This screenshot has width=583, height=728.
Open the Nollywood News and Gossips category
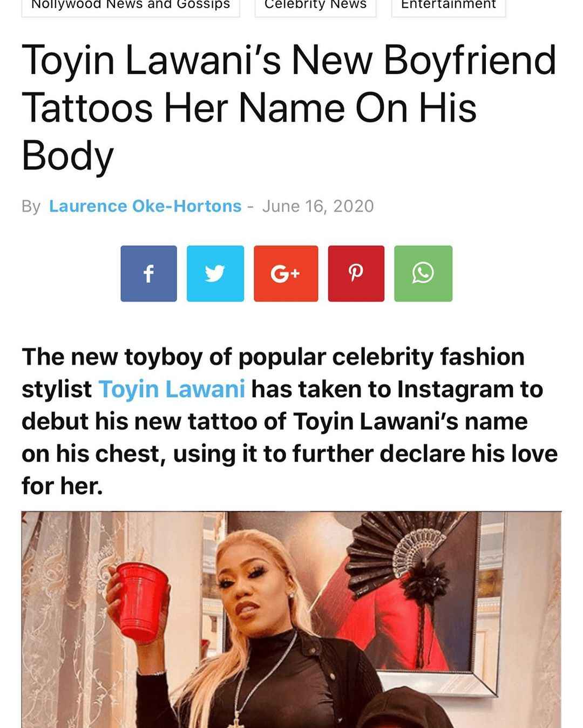click(131, 5)
